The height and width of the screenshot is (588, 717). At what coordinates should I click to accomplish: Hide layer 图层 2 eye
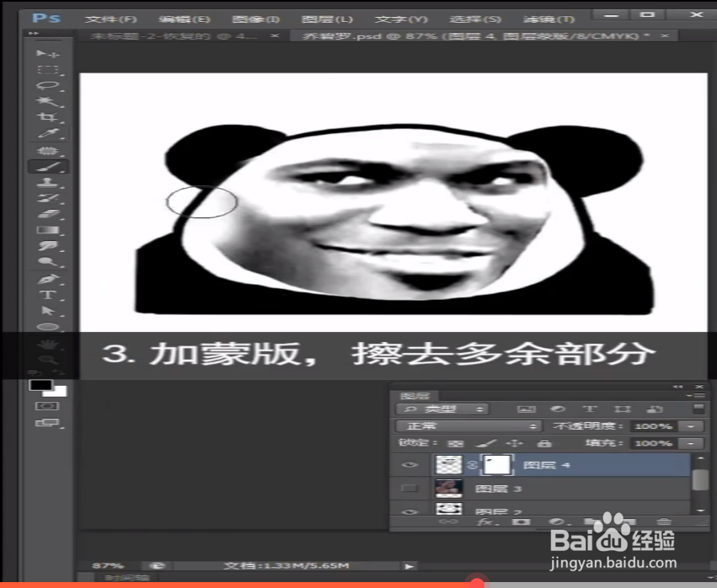[x=409, y=511]
